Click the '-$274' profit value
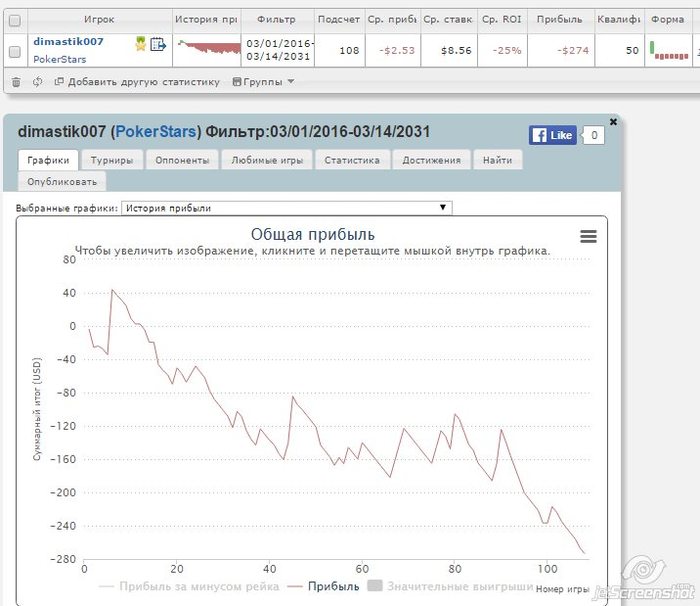This screenshot has height=606, width=700. pos(573,50)
